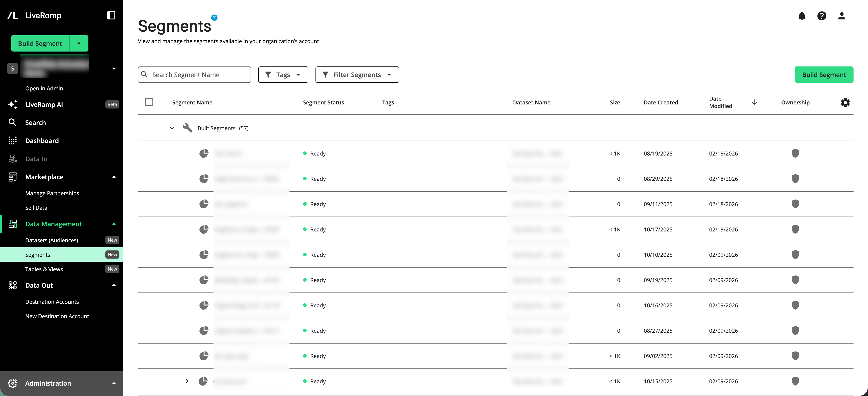The height and width of the screenshot is (396, 868).
Task: Select the Data Out sidebar icon
Action: pos(12,285)
